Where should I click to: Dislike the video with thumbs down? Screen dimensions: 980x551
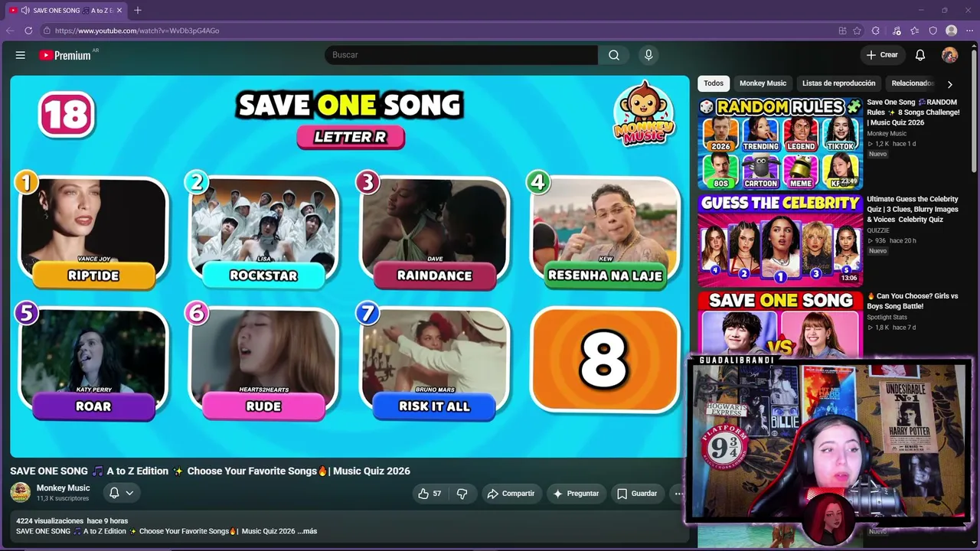[462, 494]
